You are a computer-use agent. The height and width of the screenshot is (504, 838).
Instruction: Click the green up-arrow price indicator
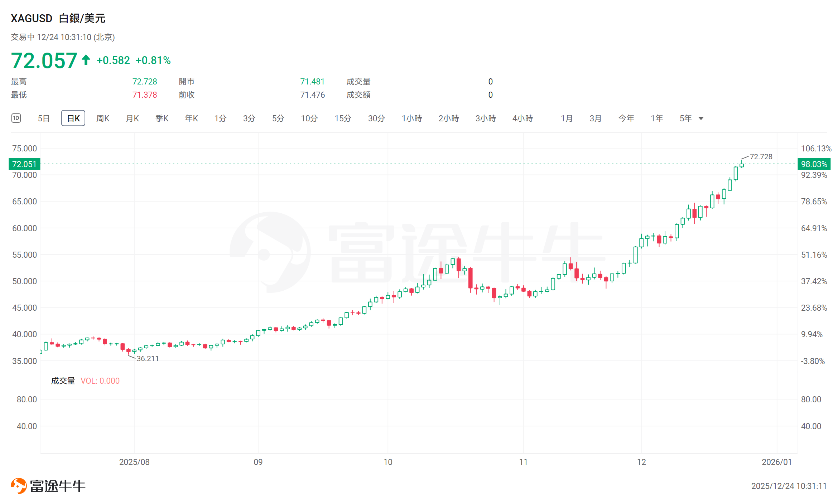click(86, 60)
